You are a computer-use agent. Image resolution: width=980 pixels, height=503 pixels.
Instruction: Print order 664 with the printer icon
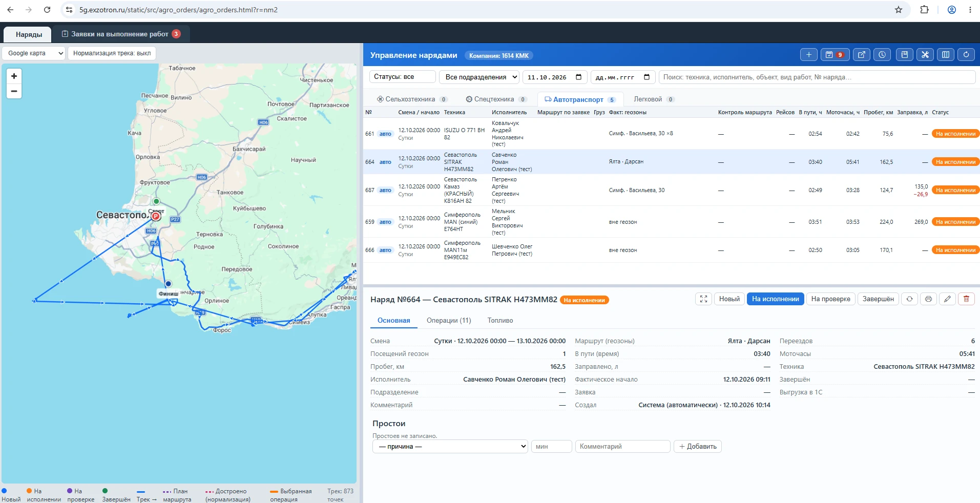point(928,299)
